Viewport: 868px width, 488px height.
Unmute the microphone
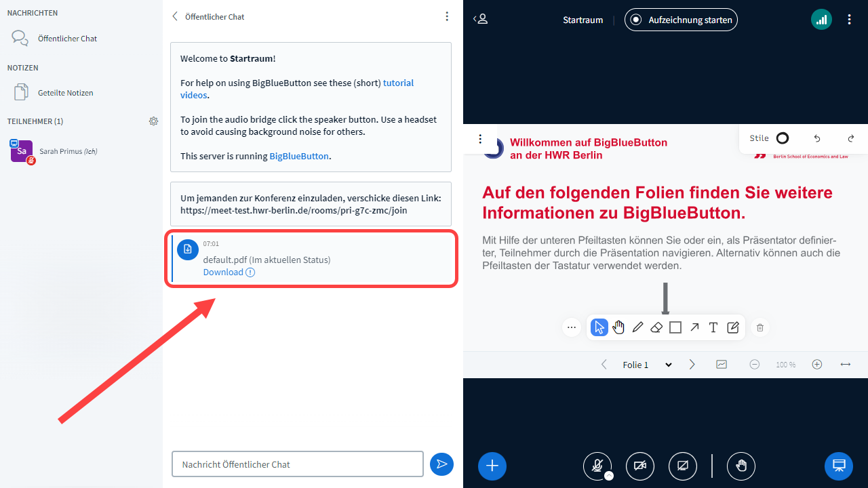(597, 466)
